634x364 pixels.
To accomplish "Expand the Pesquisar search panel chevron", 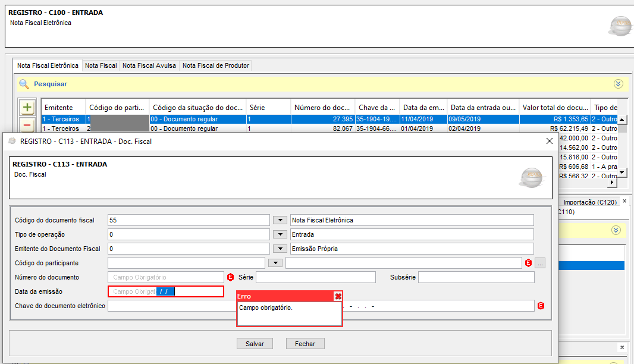I will pyautogui.click(x=618, y=84).
